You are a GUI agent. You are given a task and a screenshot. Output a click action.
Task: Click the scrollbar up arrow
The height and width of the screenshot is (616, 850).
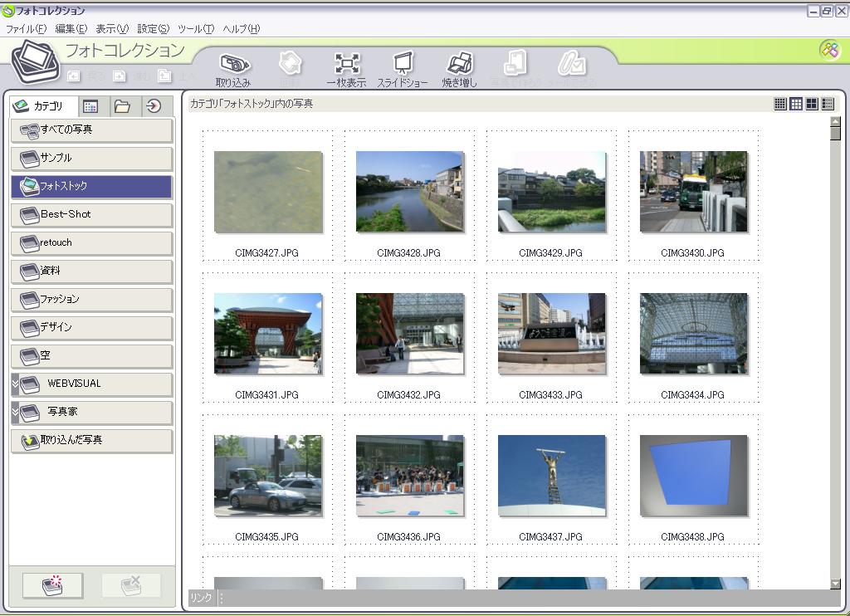point(835,121)
